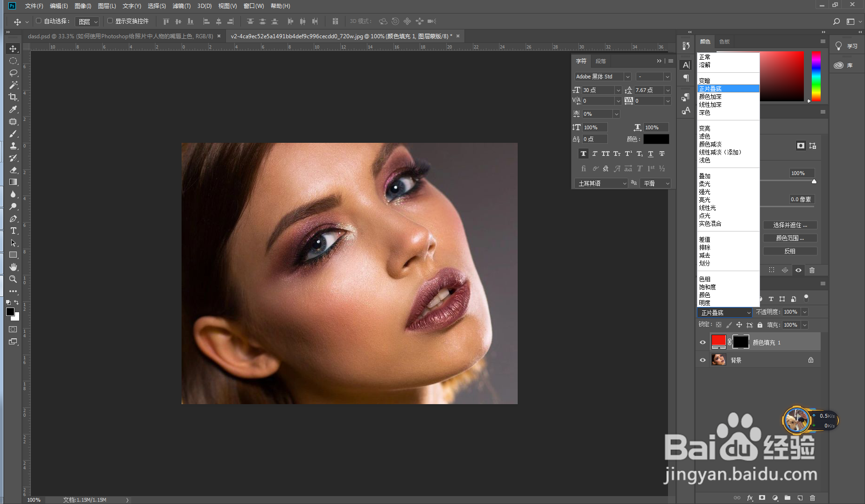The width and height of the screenshot is (865, 504).
Task: Open the font family dropdown
Action: [628, 76]
